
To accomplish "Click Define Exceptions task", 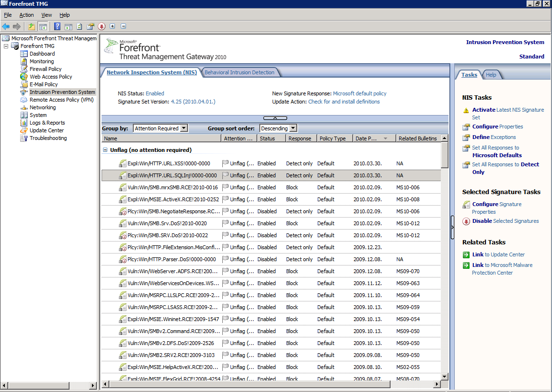I will [494, 137].
